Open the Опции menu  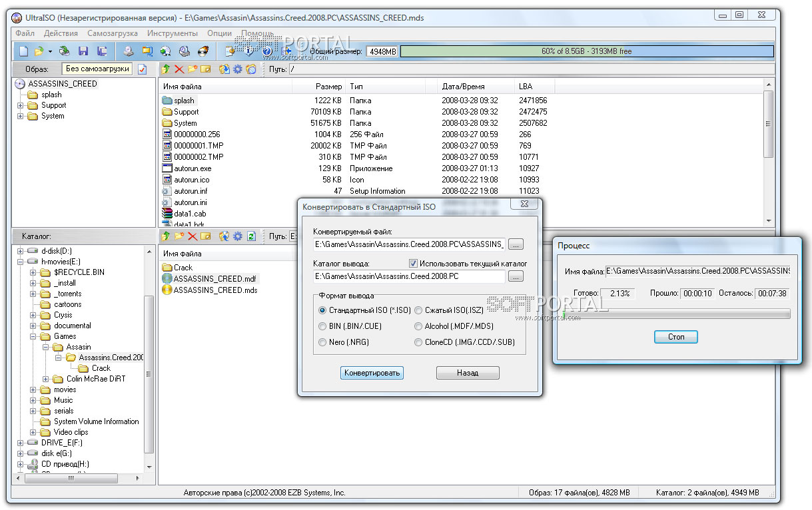coord(220,33)
